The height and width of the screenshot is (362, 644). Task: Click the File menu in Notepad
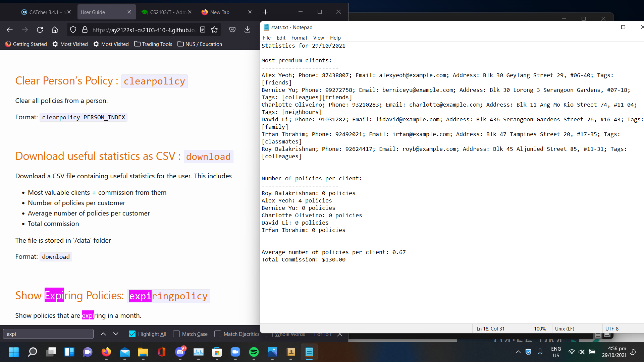pos(267,38)
